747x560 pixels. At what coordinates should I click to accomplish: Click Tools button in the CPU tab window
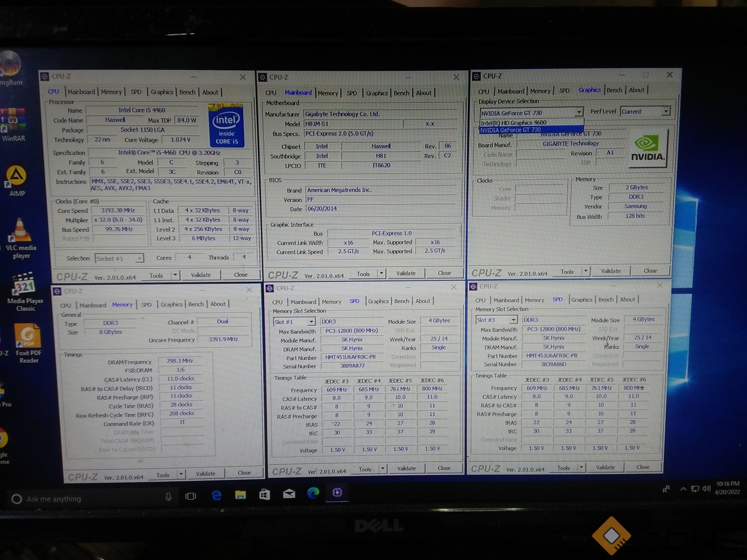(x=156, y=276)
